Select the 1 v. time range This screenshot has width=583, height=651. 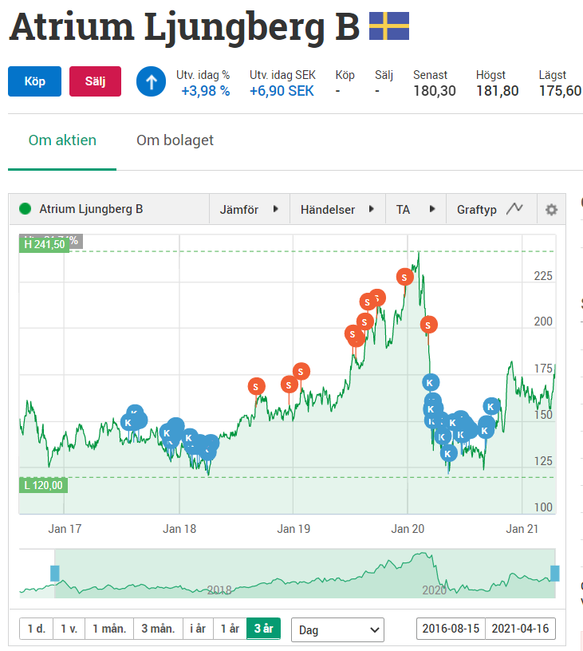pos(69,629)
